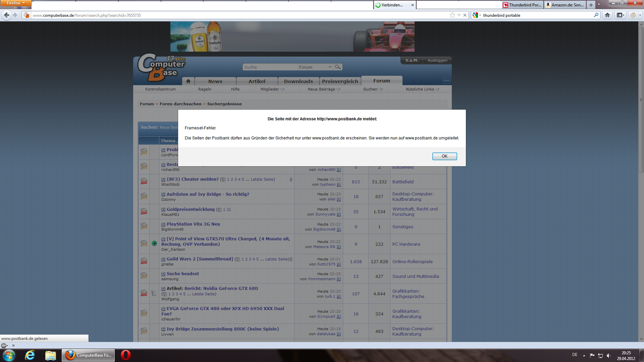Click the bookmark star in address bar
Screen dimensions: 644x362
[x=452, y=15]
